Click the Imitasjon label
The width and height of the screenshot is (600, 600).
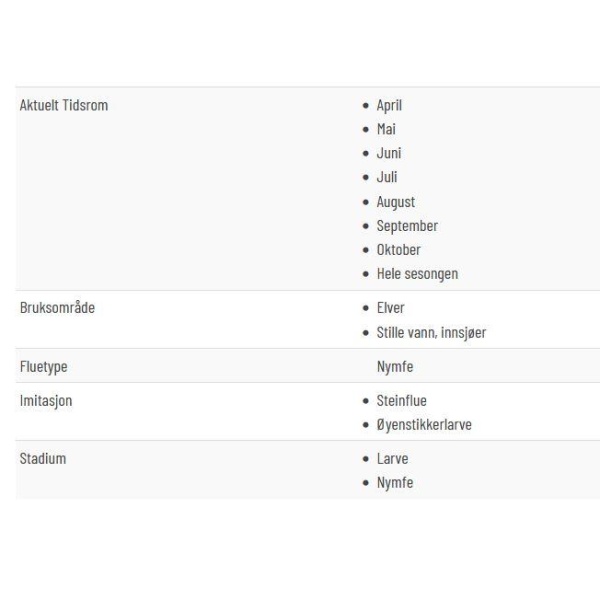pyautogui.click(x=46, y=401)
